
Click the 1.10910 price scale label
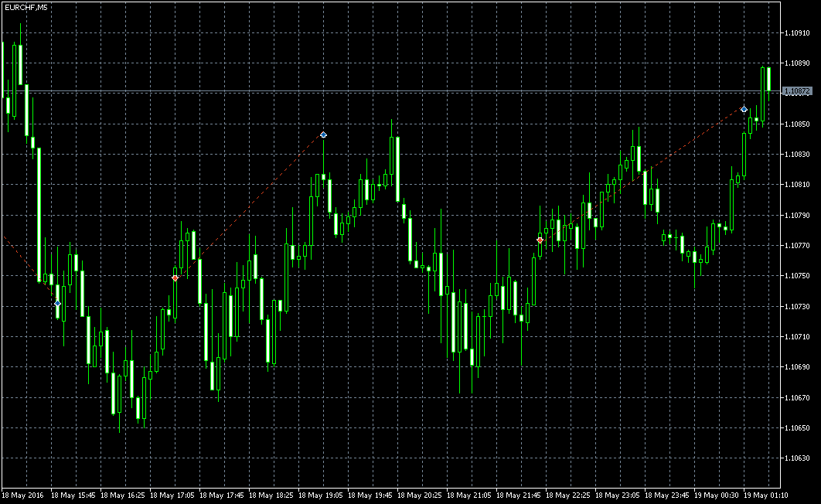797,33
